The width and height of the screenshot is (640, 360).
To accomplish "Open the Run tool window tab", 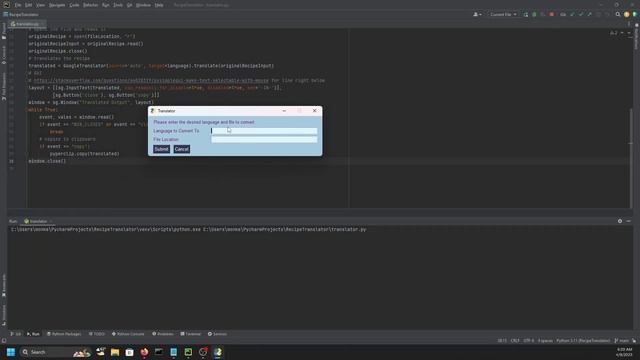I will [33, 334].
